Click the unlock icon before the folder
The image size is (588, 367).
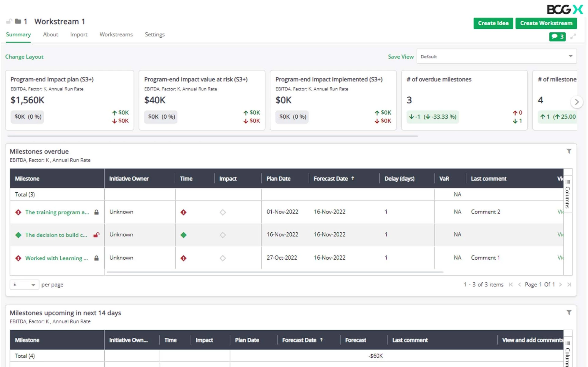point(9,21)
